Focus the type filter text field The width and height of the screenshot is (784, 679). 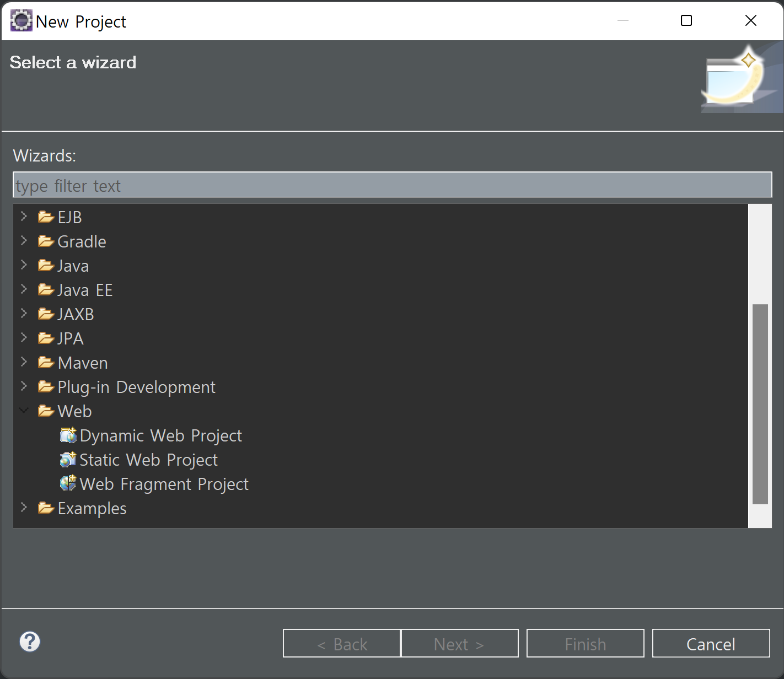(393, 185)
